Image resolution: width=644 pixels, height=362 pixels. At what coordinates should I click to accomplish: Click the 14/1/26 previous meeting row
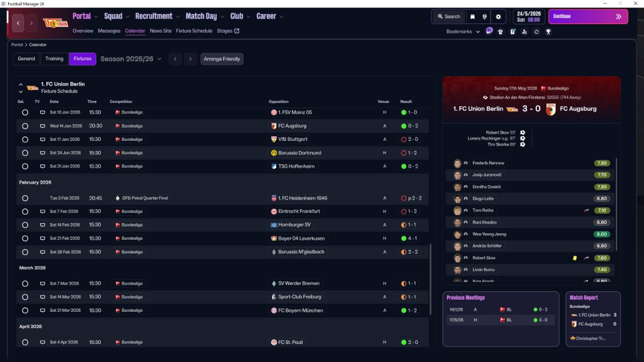point(501,310)
